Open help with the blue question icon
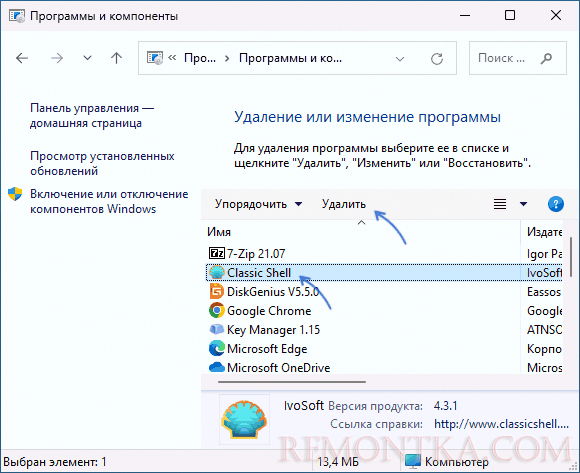 point(556,204)
